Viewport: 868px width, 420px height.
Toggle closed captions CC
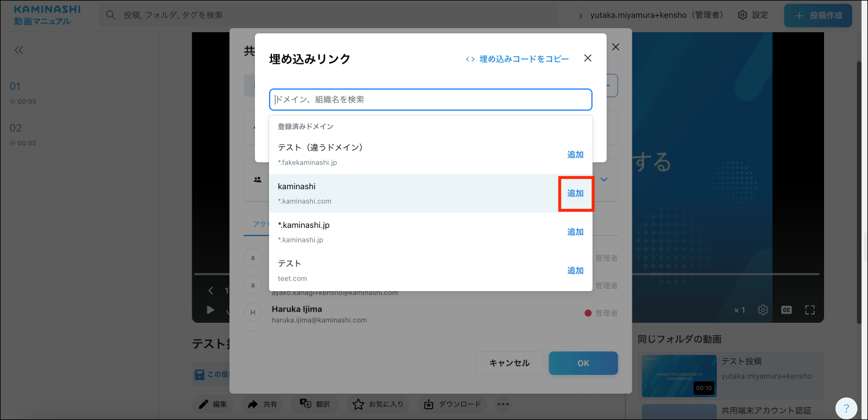pos(787,310)
